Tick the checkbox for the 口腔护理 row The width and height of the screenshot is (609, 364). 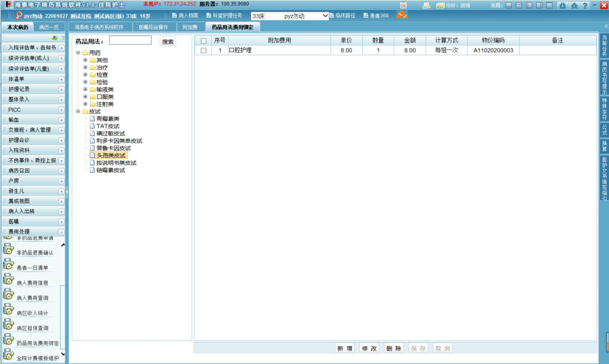[x=204, y=50]
